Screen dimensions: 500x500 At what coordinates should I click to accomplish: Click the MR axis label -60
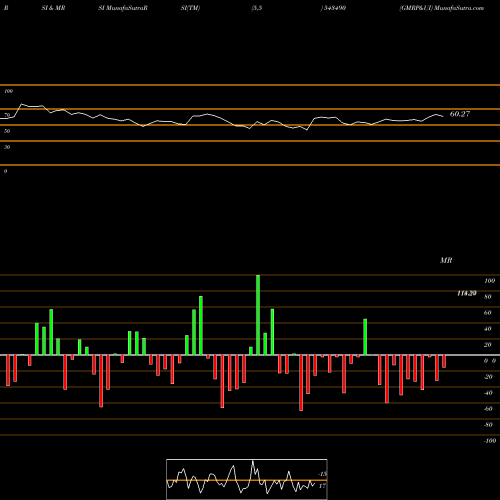coord(488,409)
